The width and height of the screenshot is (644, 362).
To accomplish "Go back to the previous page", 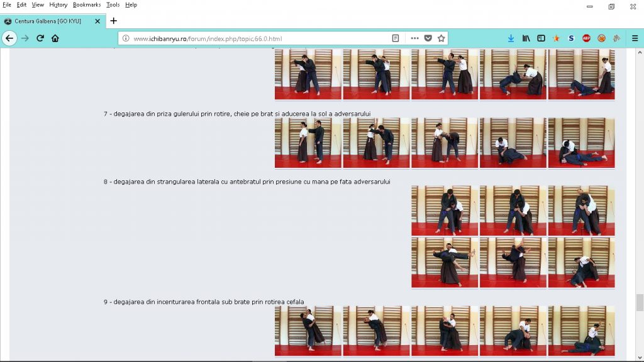I will pyautogui.click(x=9, y=38).
